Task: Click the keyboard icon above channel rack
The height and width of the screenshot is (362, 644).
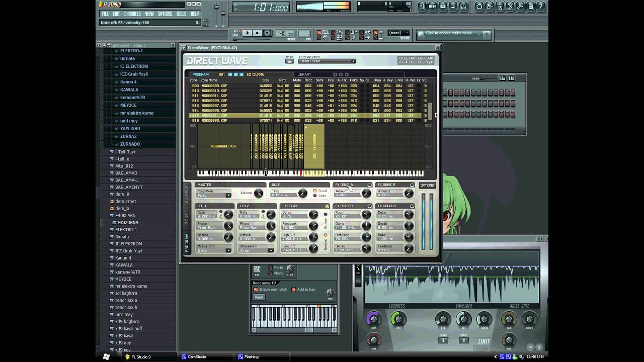Action: point(511,78)
